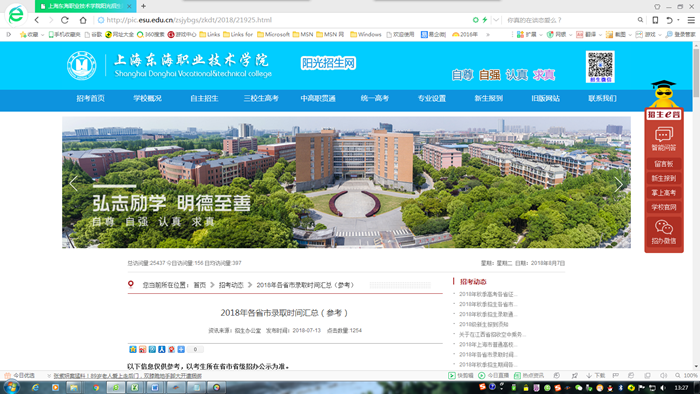Image resolution: width=700 pixels, height=394 pixels.
Task: Close the current browser tab
Action: point(129,6)
